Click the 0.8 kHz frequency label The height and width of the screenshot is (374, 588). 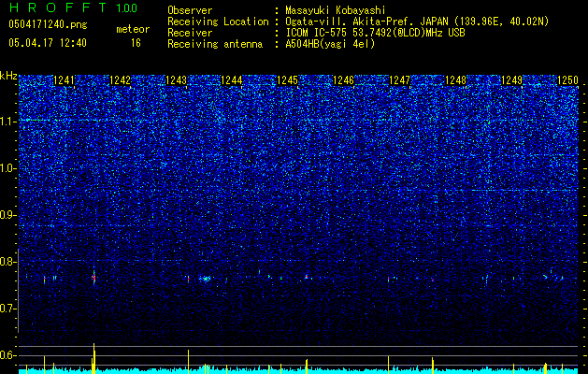8,262
